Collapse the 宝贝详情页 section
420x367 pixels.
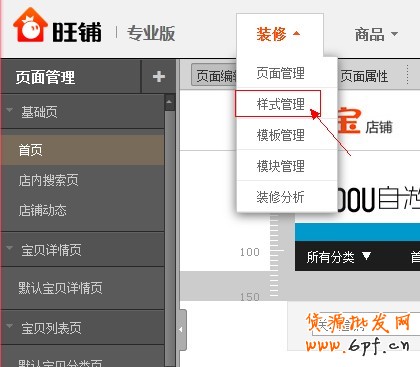pyautogui.click(x=9, y=248)
